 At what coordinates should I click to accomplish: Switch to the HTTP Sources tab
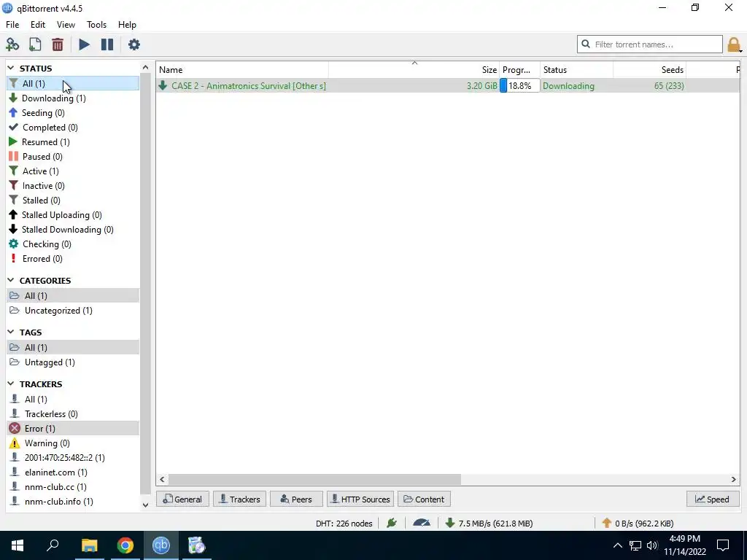(360, 499)
